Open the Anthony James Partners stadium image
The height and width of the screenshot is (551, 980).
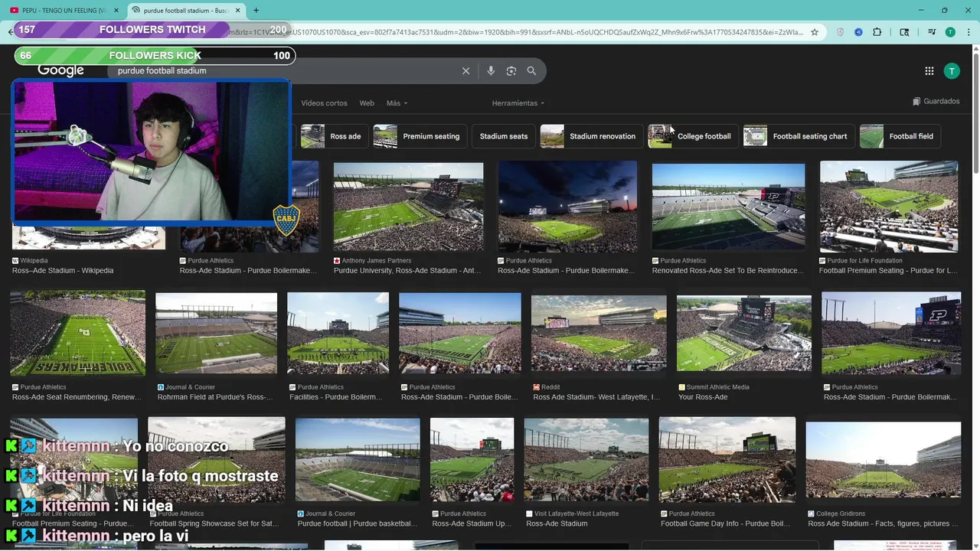tap(408, 207)
